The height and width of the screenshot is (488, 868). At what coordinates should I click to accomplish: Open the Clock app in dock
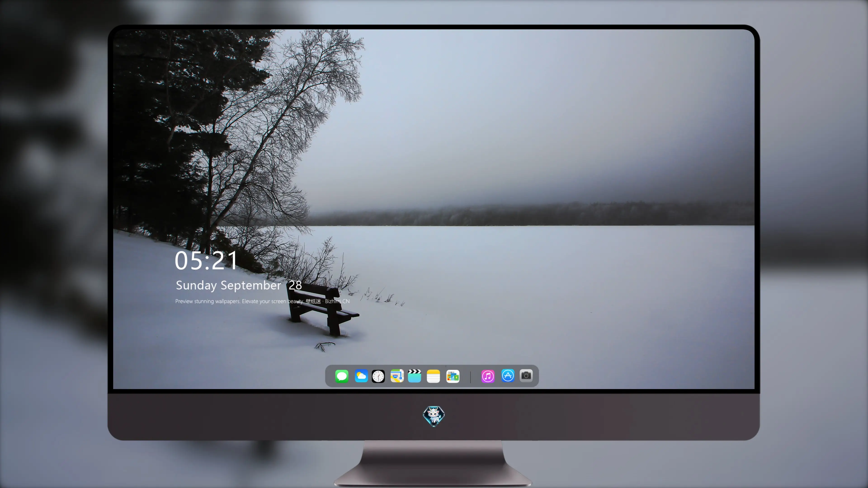pyautogui.click(x=378, y=376)
